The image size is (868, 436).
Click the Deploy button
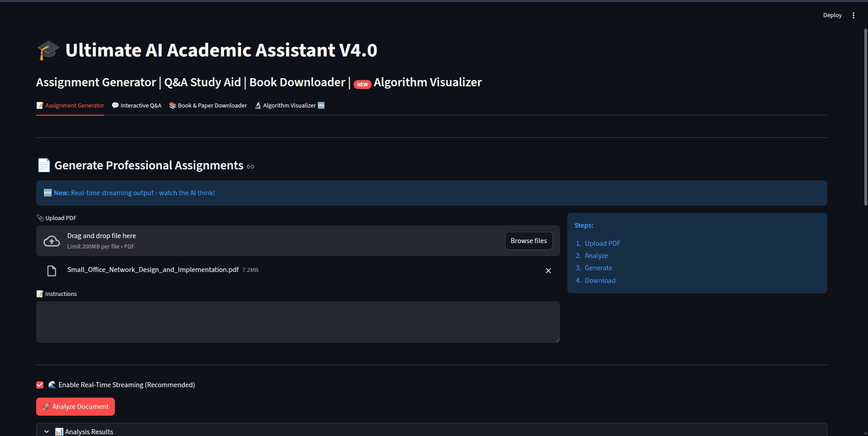pyautogui.click(x=832, y=15)
